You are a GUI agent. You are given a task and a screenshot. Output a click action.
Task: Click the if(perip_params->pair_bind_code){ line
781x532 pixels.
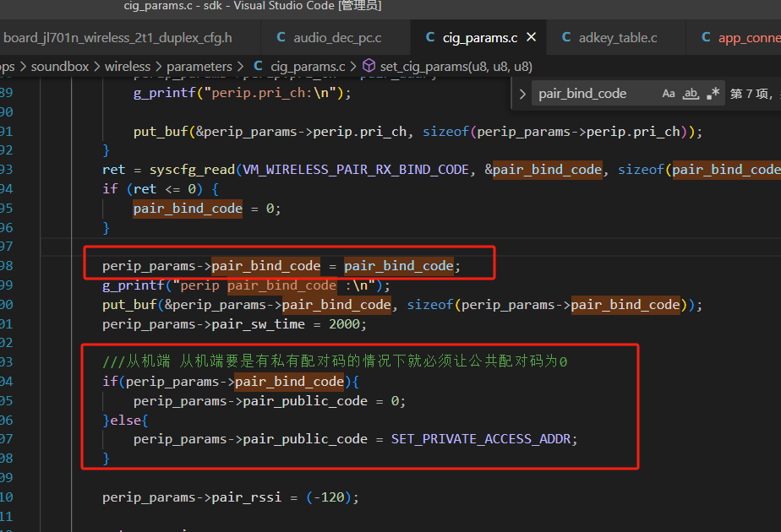(x=231, y=382)
